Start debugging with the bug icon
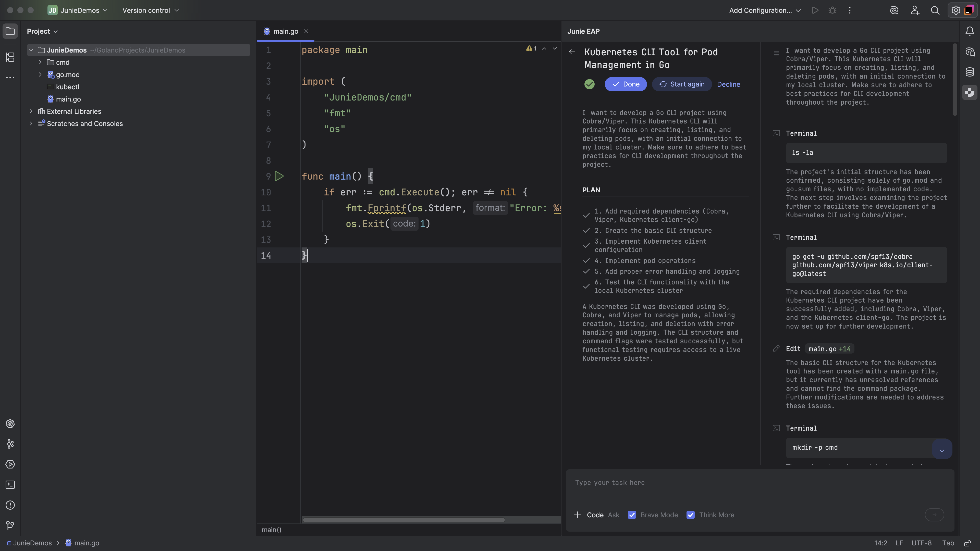The height and width of the screenshot is (551, 980). click(x=832, y=10)
